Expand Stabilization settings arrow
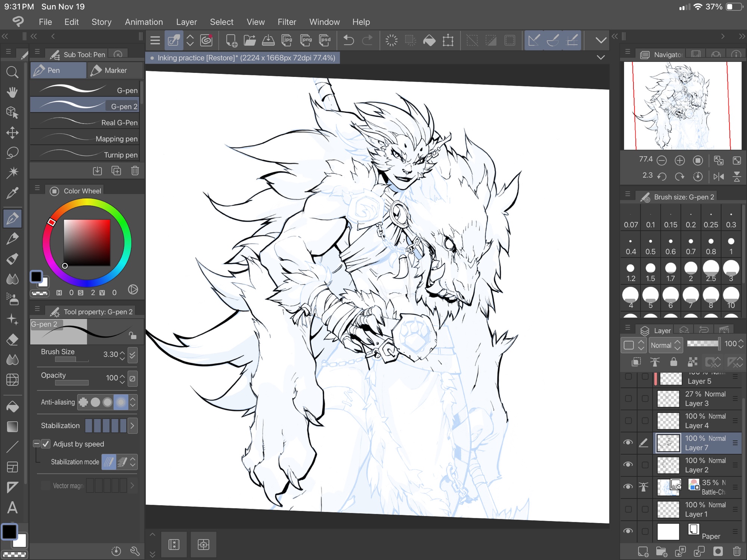 pos(132,426)
